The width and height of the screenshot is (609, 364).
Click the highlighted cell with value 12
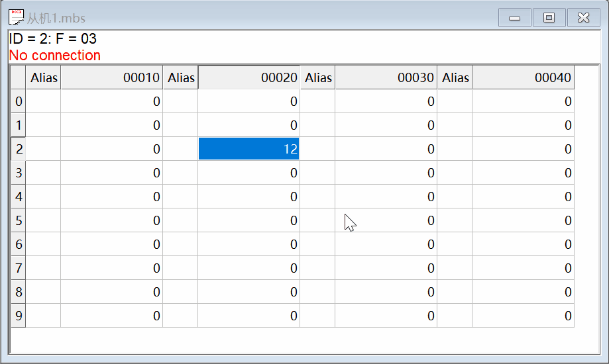pos(249,149)
